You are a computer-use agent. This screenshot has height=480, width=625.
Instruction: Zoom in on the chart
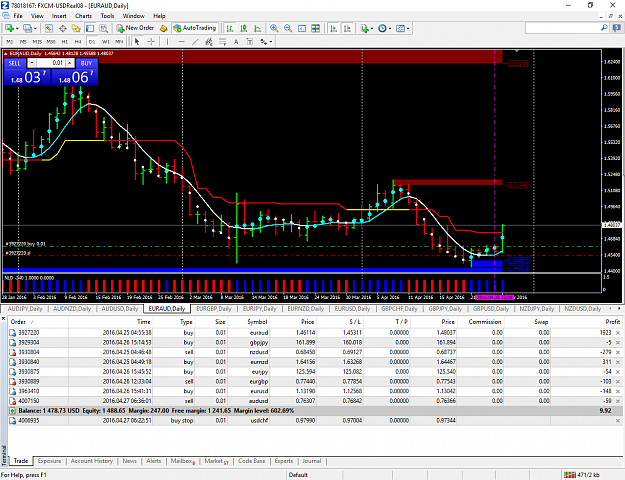pyautogui.click(x=274, y=28)
